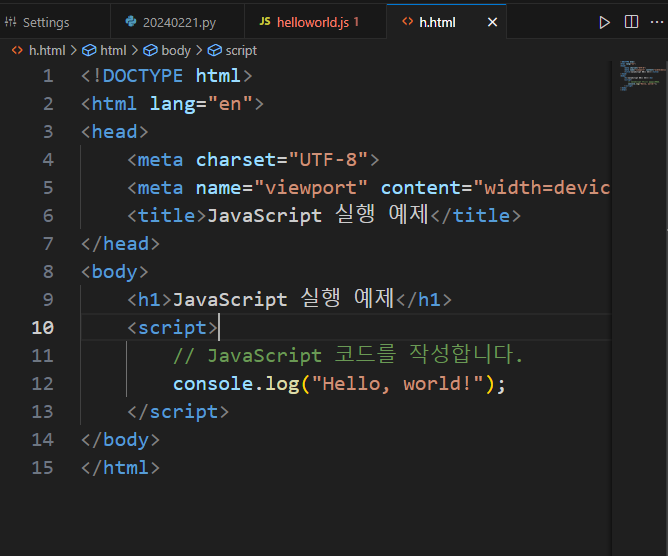The height and width of the screenshot is (556, 668).
Task: Select the h.html tab
Action: [x=446, y=22]
